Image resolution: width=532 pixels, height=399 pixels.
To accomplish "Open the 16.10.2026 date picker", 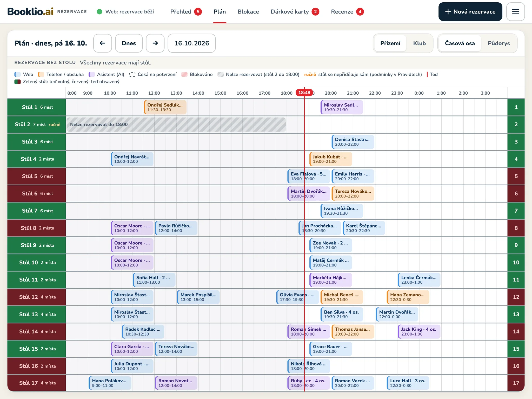I will [x=192, y=43].
